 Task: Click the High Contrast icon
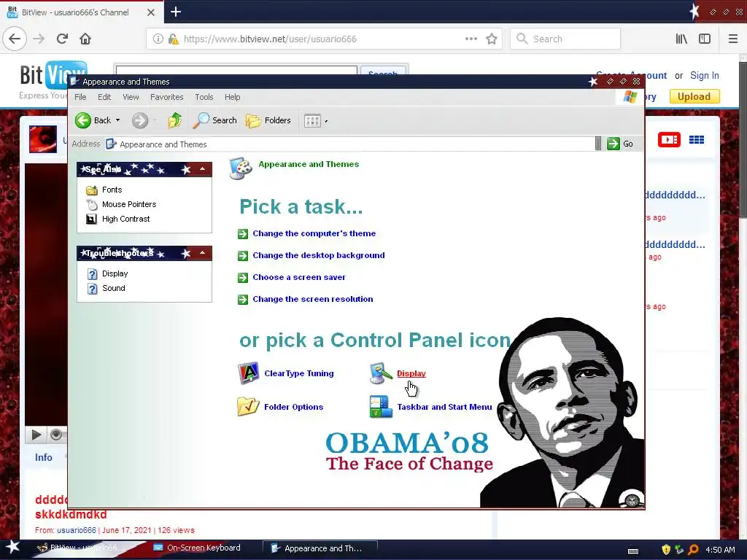91,219
